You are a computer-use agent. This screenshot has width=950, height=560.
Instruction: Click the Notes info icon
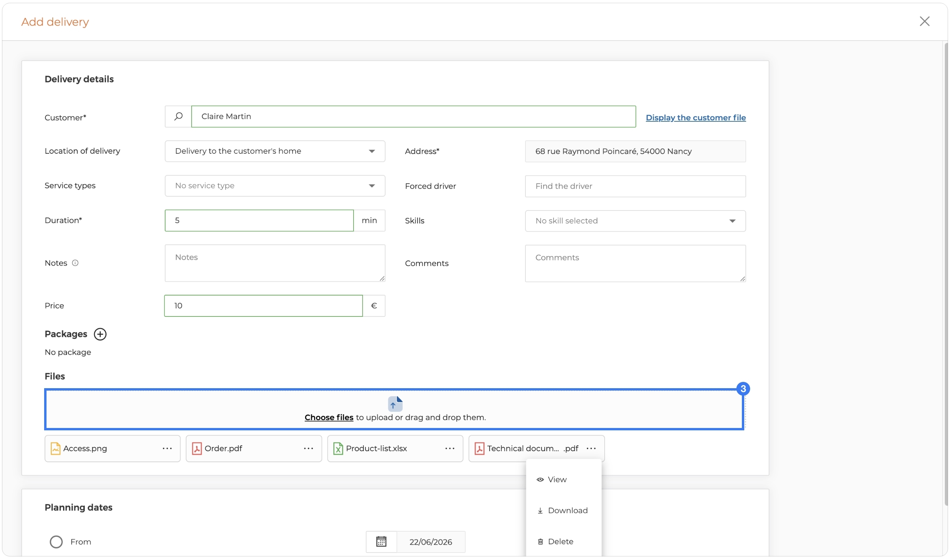(75, 263)
